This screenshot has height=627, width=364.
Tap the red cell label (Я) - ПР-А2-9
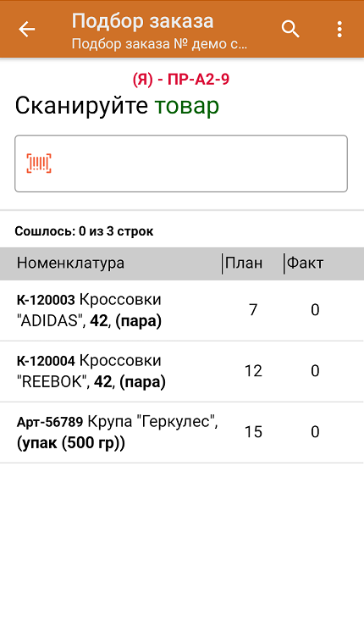[x=181, y=79]
